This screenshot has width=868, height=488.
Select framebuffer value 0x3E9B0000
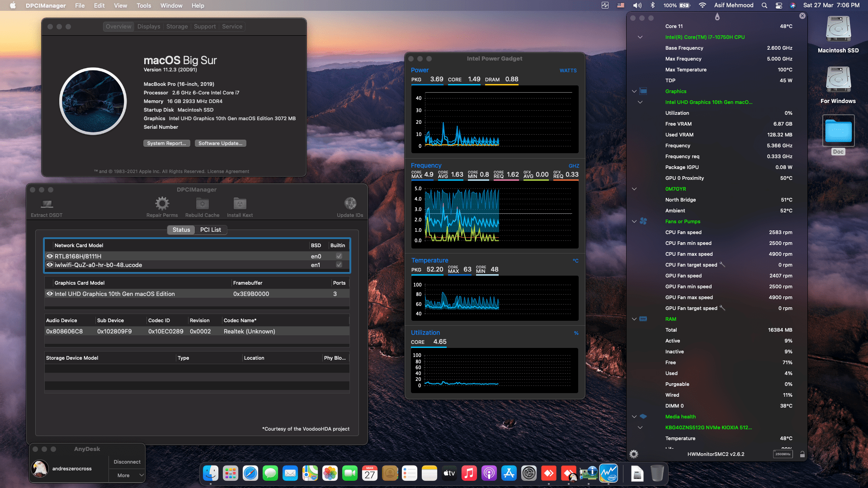click(x=251, y=294)
